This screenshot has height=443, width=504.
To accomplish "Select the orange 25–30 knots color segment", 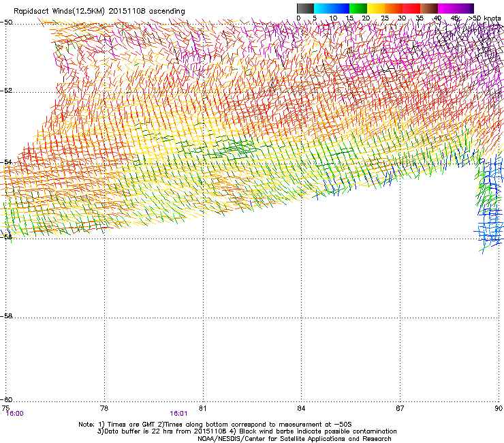I will [394, 8].
